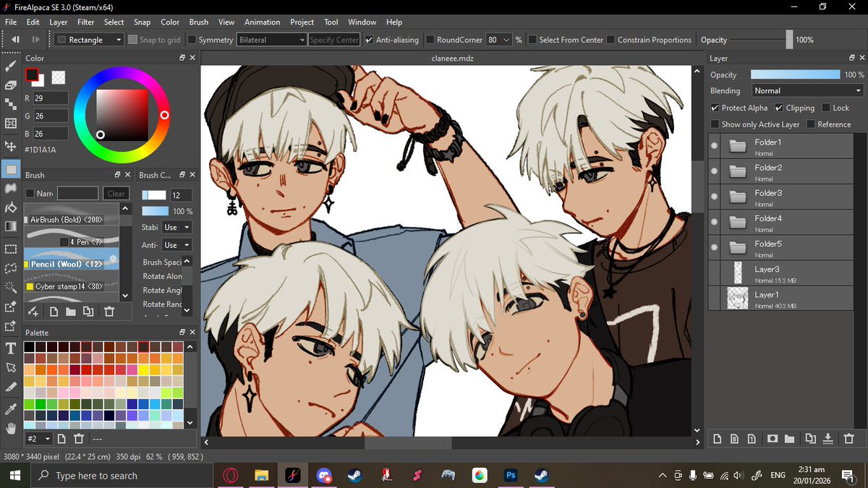Select the Hand pan tool
Screen dimensions: 868x488
[x=11, y=428]
